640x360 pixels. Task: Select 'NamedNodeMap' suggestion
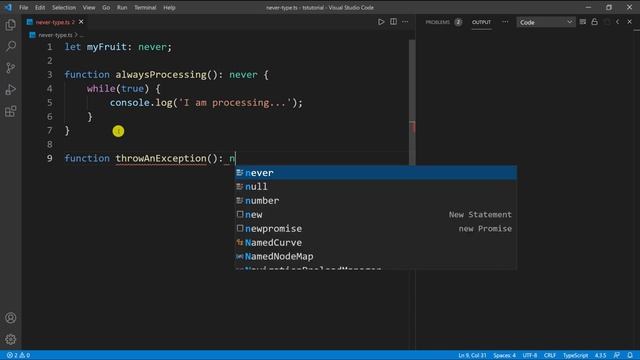376,256
